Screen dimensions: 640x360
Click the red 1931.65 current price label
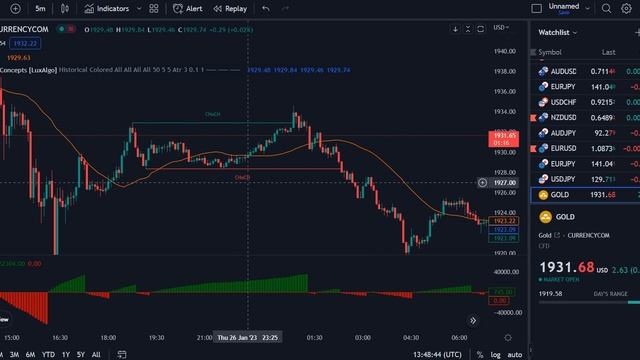click(504, 139)
